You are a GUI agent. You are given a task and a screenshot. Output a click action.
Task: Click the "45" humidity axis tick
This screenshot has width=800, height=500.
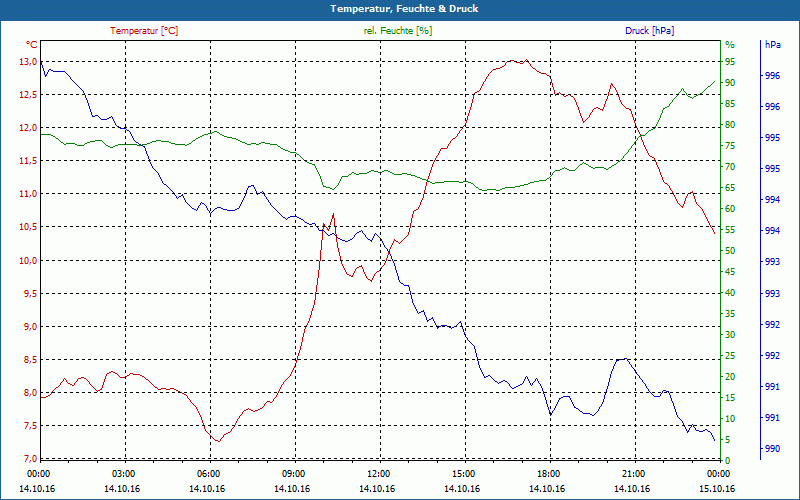point(730,272)
